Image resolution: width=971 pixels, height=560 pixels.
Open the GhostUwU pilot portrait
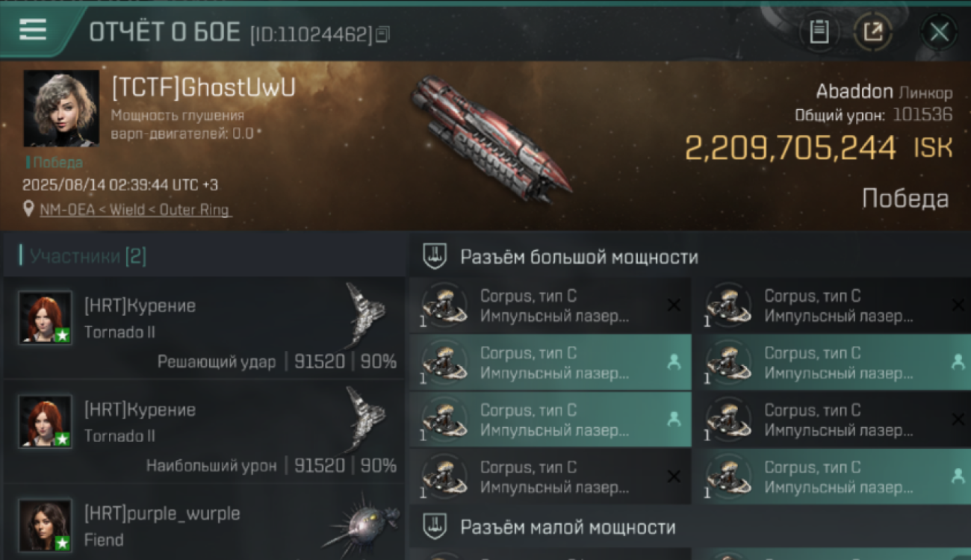61,108
